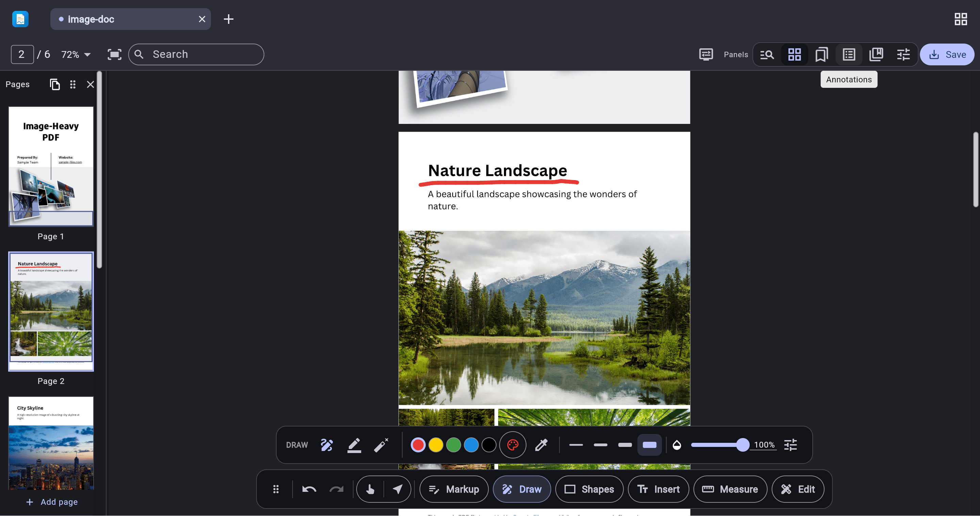Open the draw advanced settings sliders icon
The height and width of the screenshot is (516, 980).
pos(790,445)
